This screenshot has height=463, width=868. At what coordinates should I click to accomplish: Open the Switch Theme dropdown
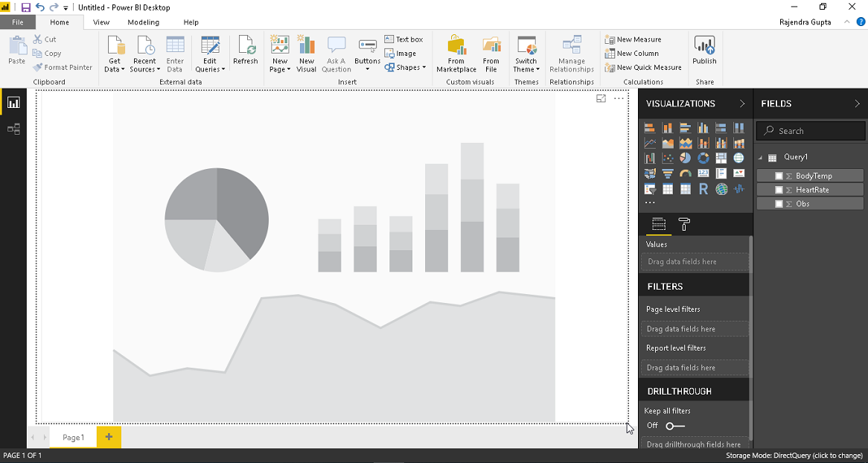tap(526, 54)
